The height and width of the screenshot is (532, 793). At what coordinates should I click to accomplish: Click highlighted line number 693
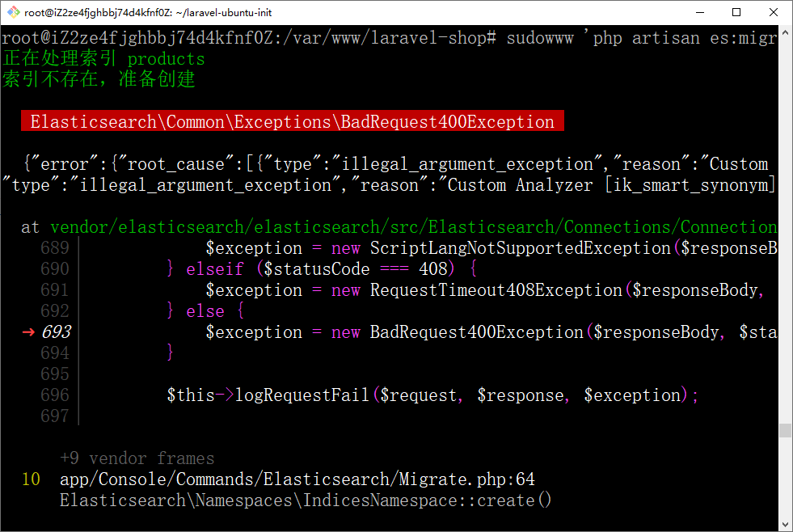(56, 331)
